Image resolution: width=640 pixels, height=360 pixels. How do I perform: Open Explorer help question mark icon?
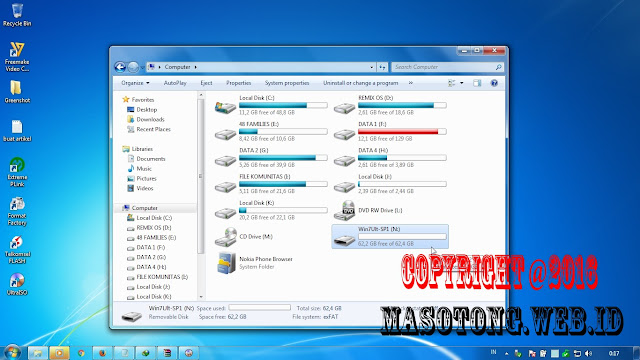click(494, 83)
